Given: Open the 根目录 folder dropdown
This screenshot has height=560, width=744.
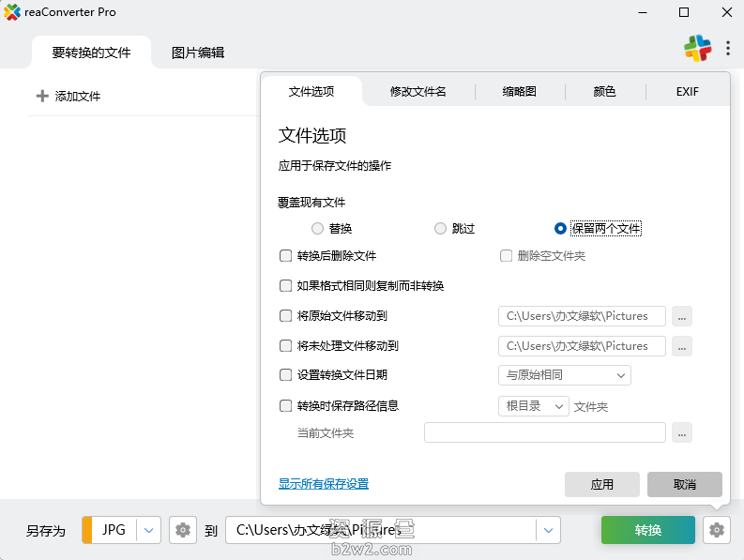Looking at the screenshot, I should pos(533,406).
